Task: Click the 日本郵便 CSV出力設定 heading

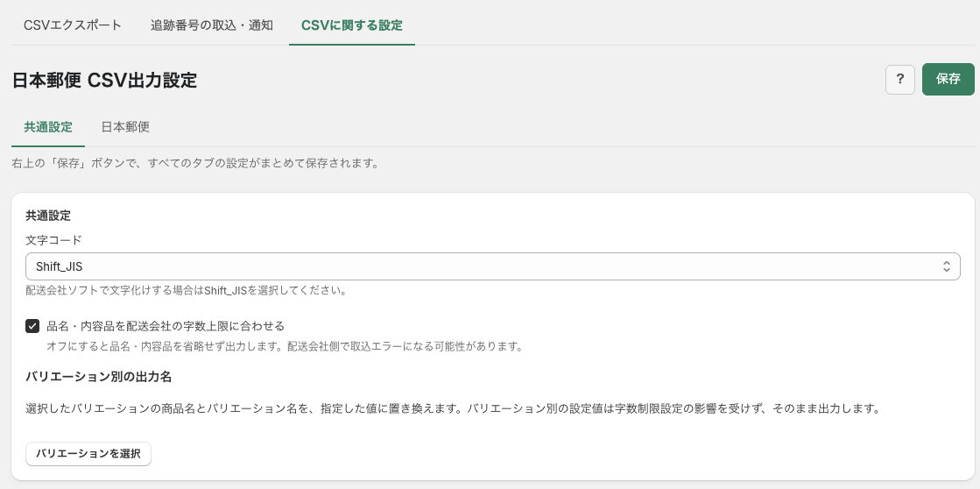Action: (x=104, y=81)
